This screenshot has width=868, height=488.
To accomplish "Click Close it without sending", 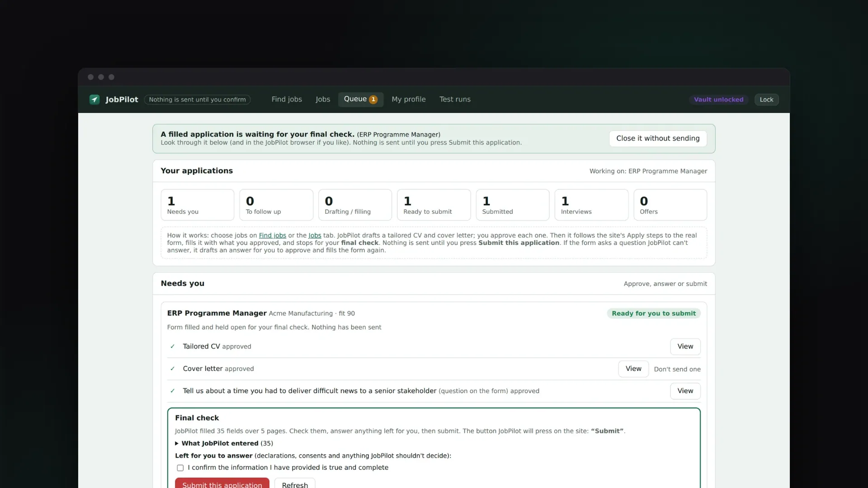I will coord(658,138).
